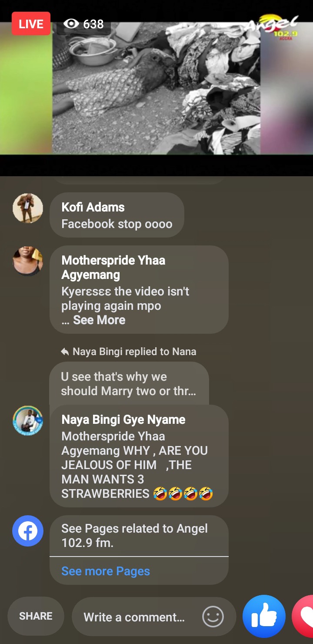Open Kofi Adams' name link
Viewport: 313px width, 644px height.
pos(93,207)
